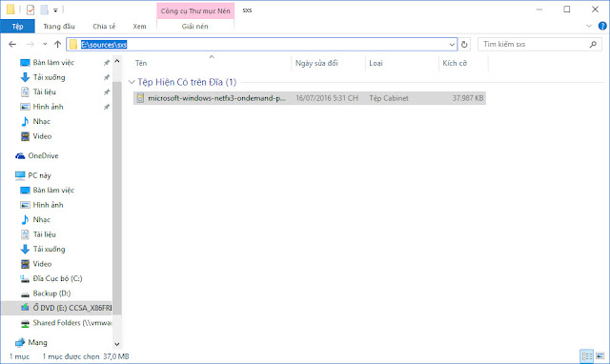The height and width of the screenshot is (364, 610).
Task: Open Video under PC này
Action: [x=42, y=264]
